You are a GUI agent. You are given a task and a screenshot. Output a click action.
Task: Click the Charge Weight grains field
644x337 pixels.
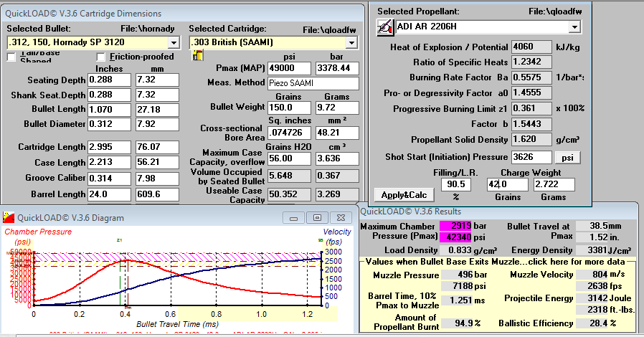(x=508, y=185)
